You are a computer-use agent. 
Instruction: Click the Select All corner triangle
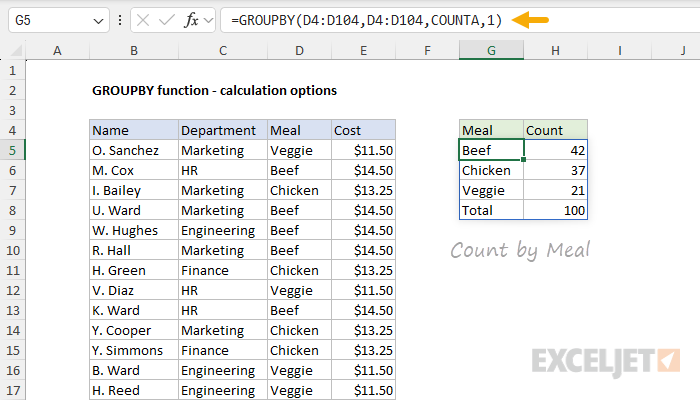[x=16, y=51]
